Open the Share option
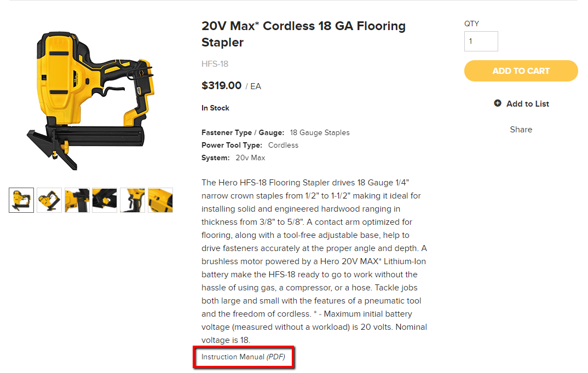The width and height of the screenshot is (588, 373). point(521,130)
